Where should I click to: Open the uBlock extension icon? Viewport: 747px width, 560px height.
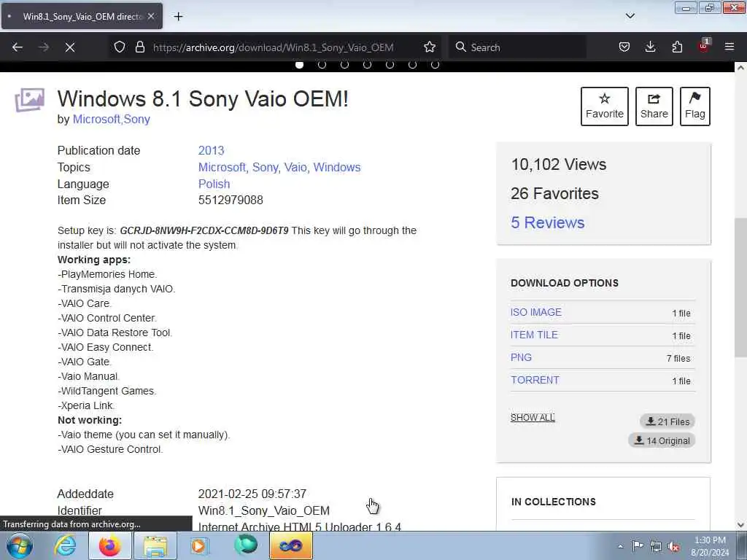click(x=704, y=46)
